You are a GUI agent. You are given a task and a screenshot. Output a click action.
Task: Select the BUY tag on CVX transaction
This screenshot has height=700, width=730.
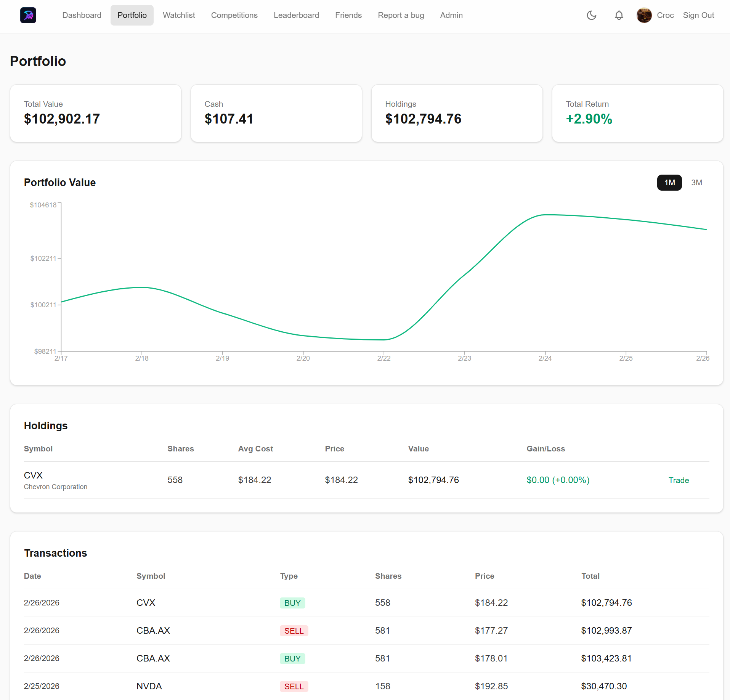(x=292, y=603)
